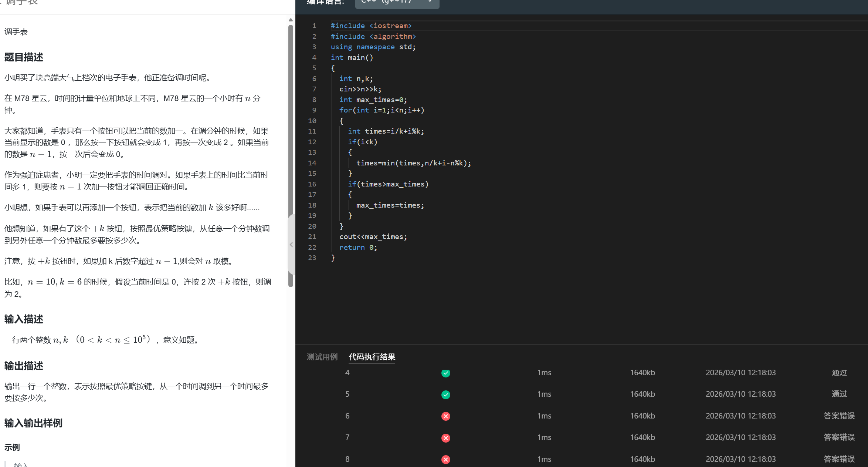This screenshot has width=868, height=467.
Task: Click the language dropdown chevron arrow
Action: tap(430, 2)
